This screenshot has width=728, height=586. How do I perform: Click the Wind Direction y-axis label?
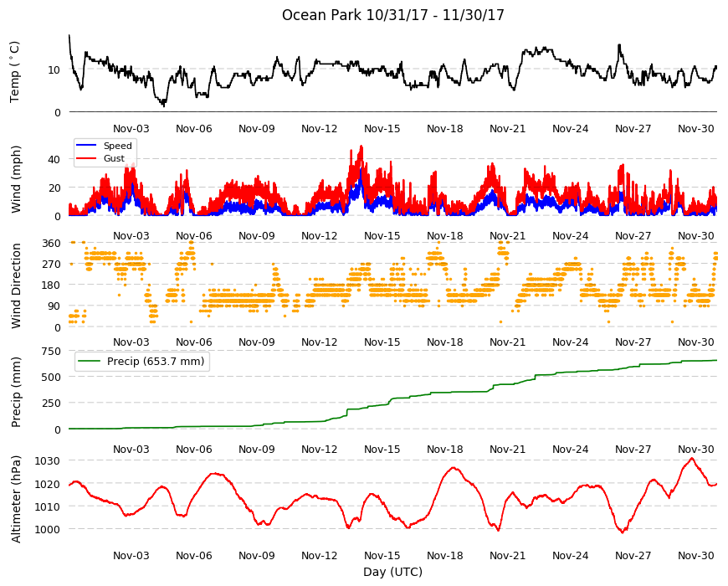[16, 286]
